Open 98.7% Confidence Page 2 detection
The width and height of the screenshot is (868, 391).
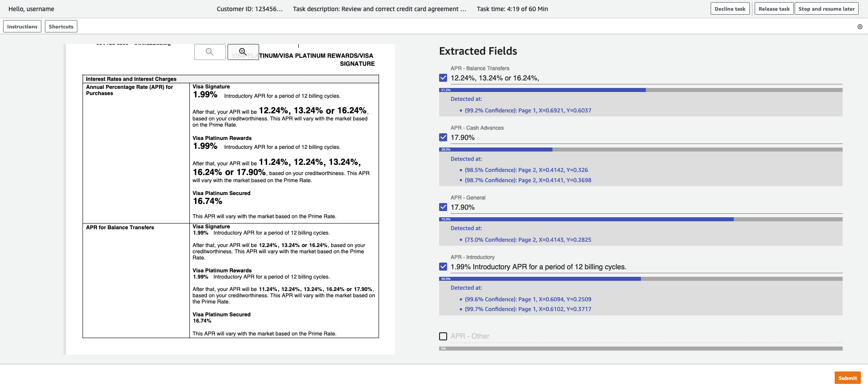coord(528,180)
